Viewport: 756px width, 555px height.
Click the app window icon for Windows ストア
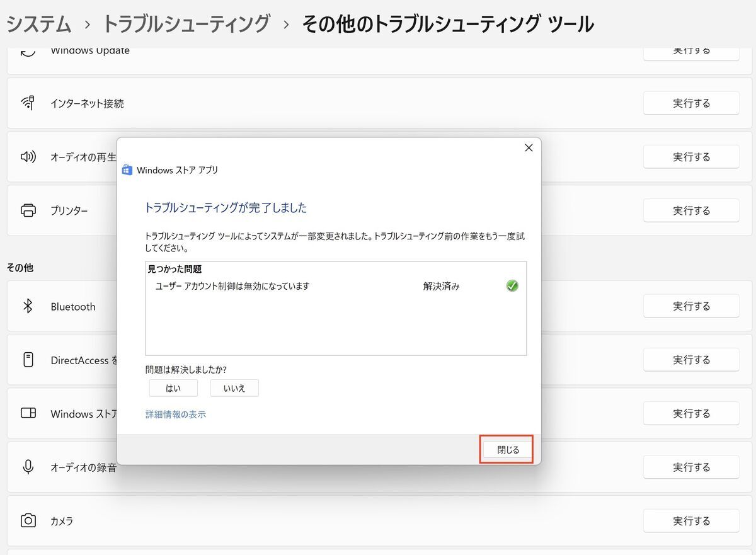click(x=28, y=413)
